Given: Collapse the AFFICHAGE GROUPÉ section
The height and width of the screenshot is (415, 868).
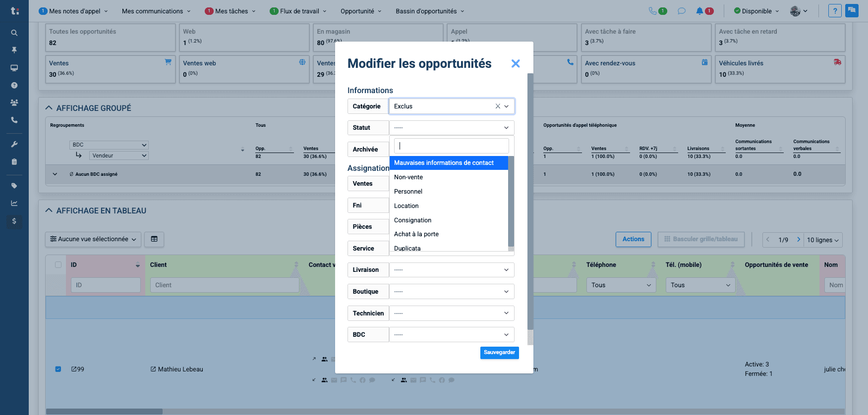Looking at the screenshot, I should (x=49, y=108).
